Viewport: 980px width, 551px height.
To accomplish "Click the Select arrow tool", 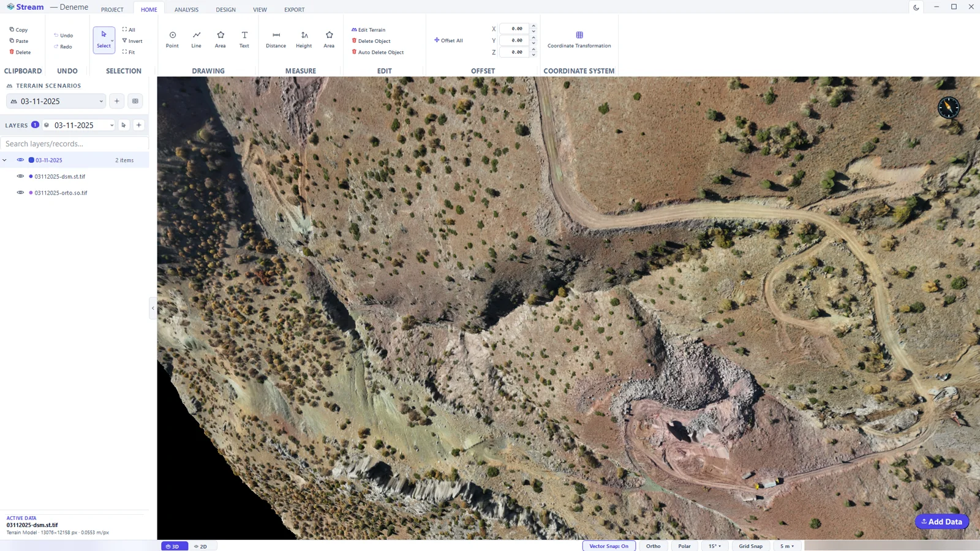I will 104,40.
